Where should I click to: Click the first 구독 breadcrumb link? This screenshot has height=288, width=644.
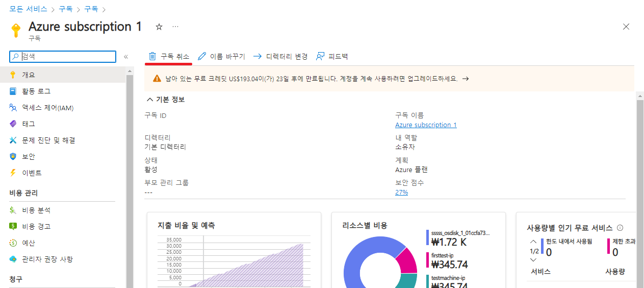point(66,9)
